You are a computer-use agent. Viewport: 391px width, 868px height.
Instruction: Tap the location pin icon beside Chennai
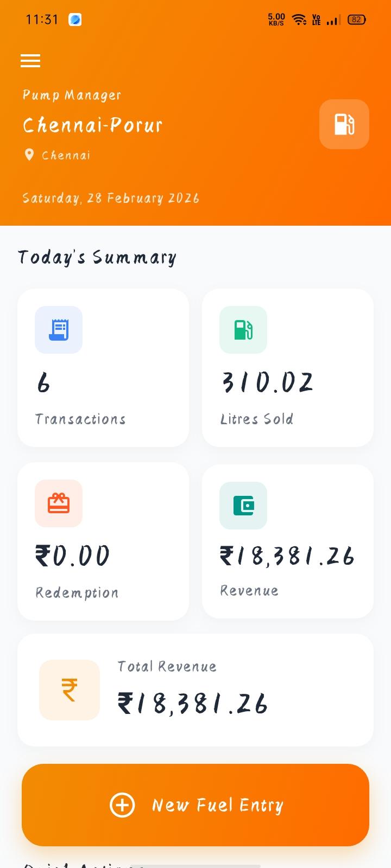(29, 155)
